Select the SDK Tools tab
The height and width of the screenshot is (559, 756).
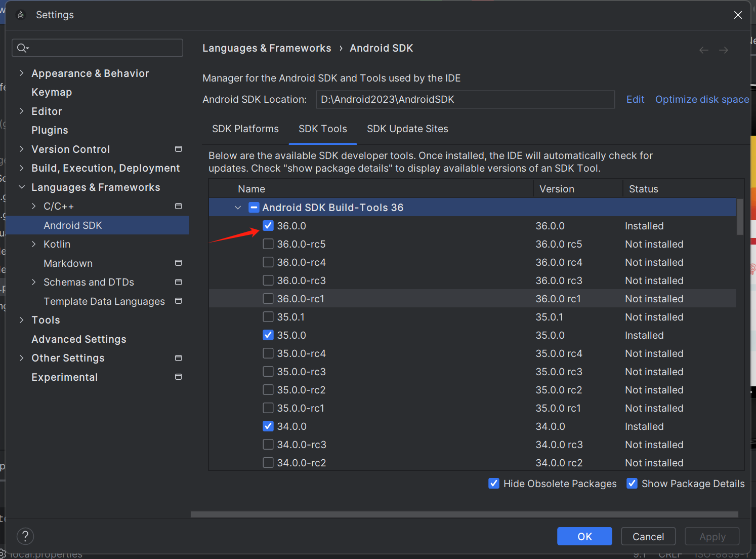pos(323,129)
